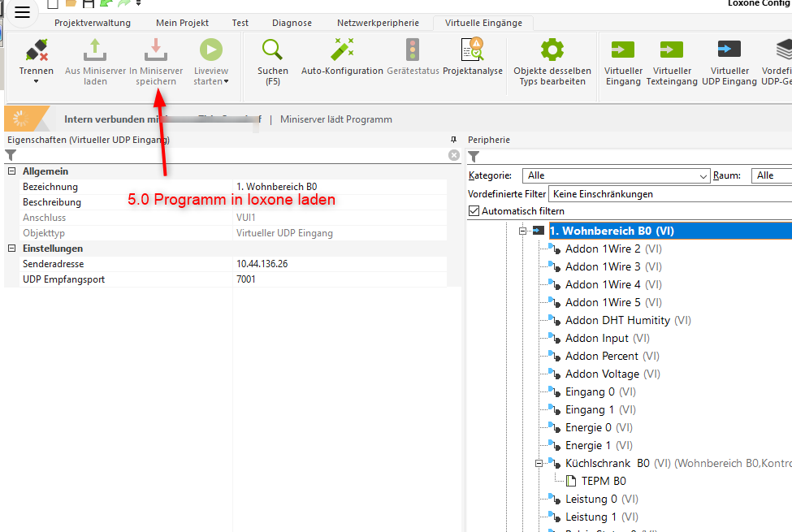Viewport: 792px width, 532px height.
Task: Open the Raum dropdown
Action: [772, 175]
